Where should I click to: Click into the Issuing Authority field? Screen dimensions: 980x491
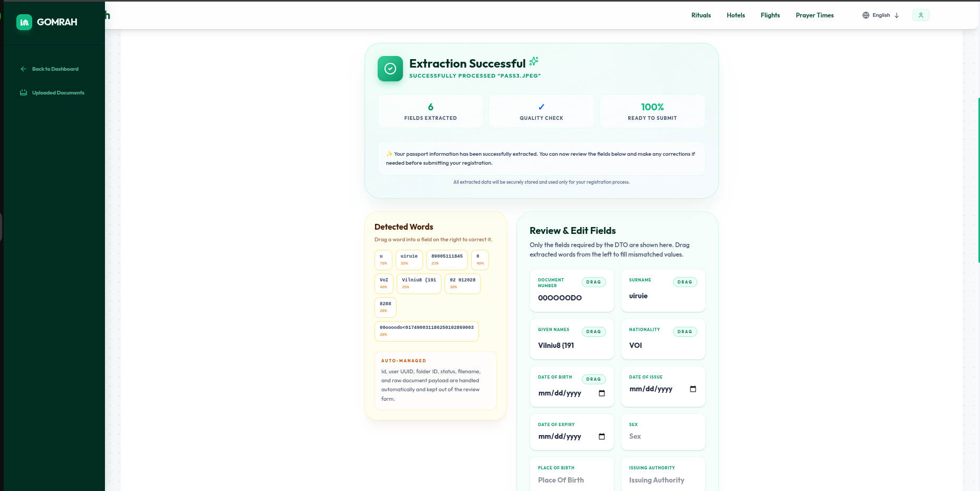[663, 480]
